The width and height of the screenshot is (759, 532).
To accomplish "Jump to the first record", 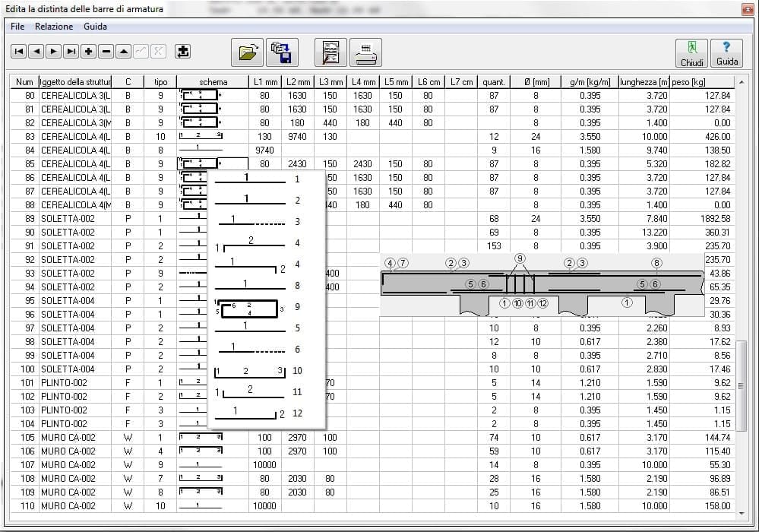I will tap(18, 52).
